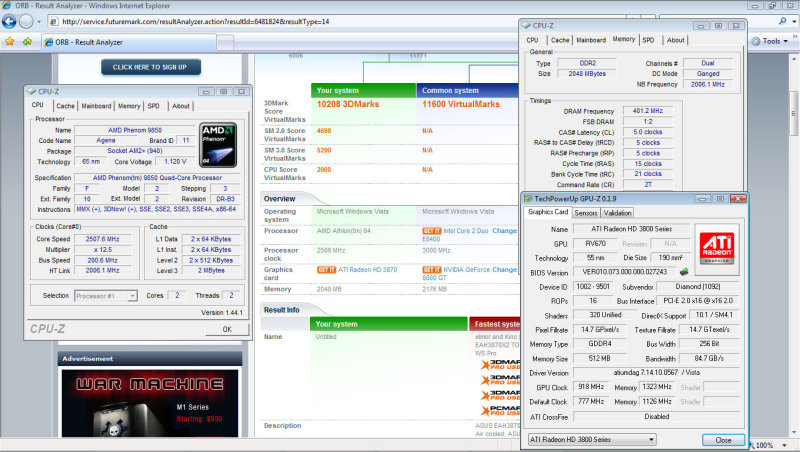Click the GPU Clock 918 MHz field
800x452 pixels.
click(x=591, y=387)
